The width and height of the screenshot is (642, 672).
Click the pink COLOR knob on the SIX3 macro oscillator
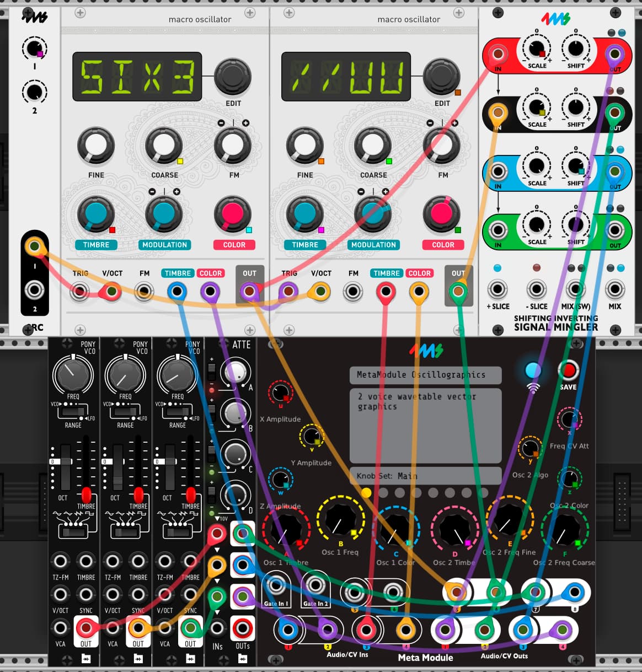coord(232,214)
